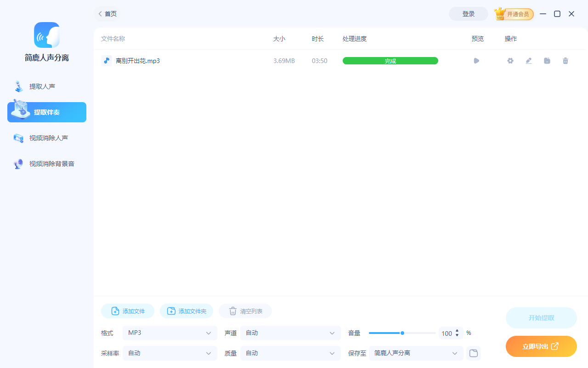Open the 格式 format dropdown
Screen dimensions: 588x368
170,333
